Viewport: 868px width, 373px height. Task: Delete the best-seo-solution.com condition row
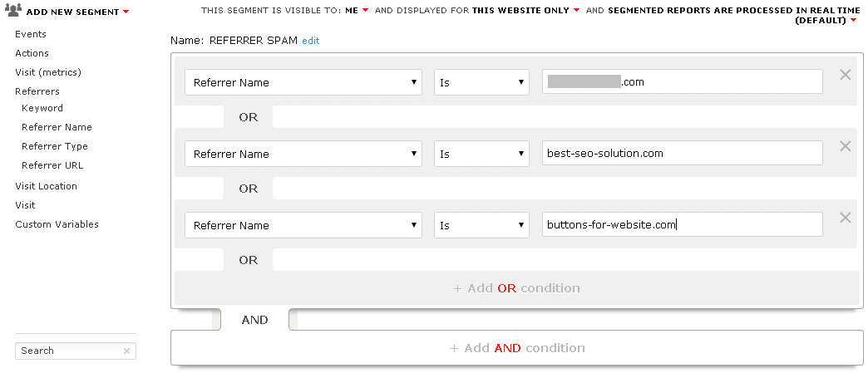[846, 146]
